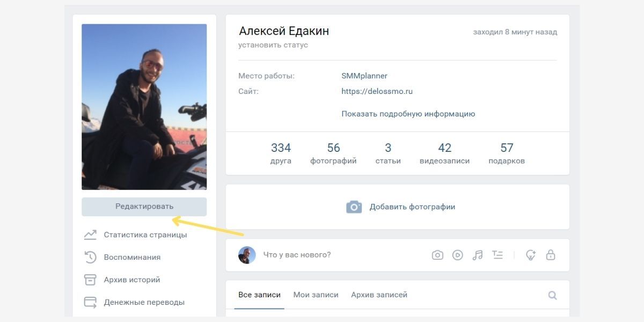Click the lightbulb idea icon in the composer
The width and height of the screenshot is (644, 322).
click(x=531, y=255)
